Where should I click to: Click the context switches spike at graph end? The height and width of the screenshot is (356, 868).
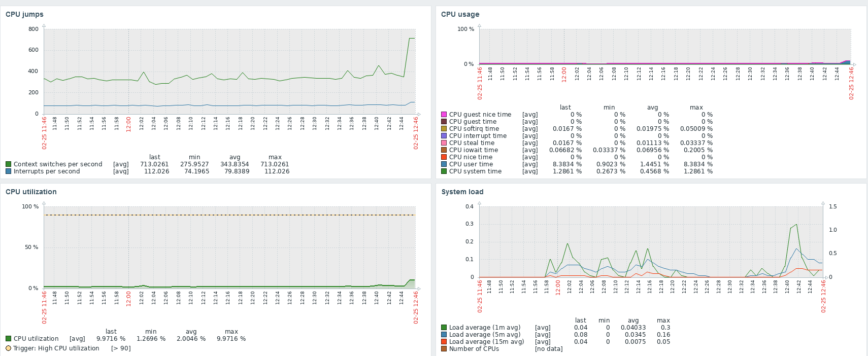tap(412, 39)
